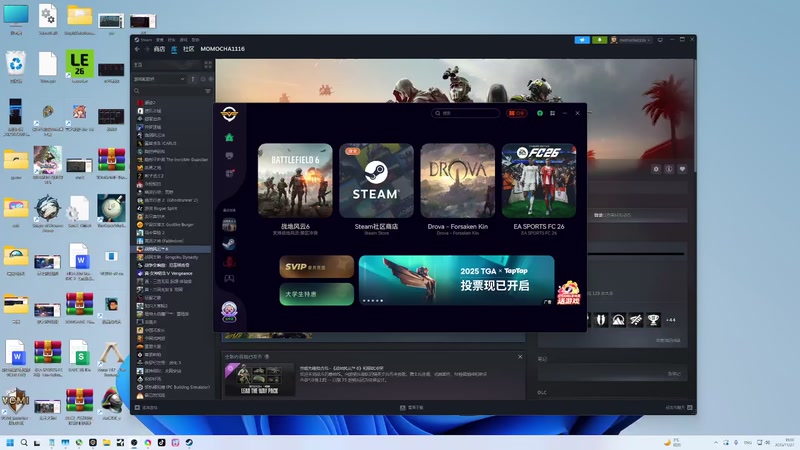This screenshot has width=800, height=450.
Task: Open the gamepad icon in the accelerator sidebar
Action: (229, 279)
